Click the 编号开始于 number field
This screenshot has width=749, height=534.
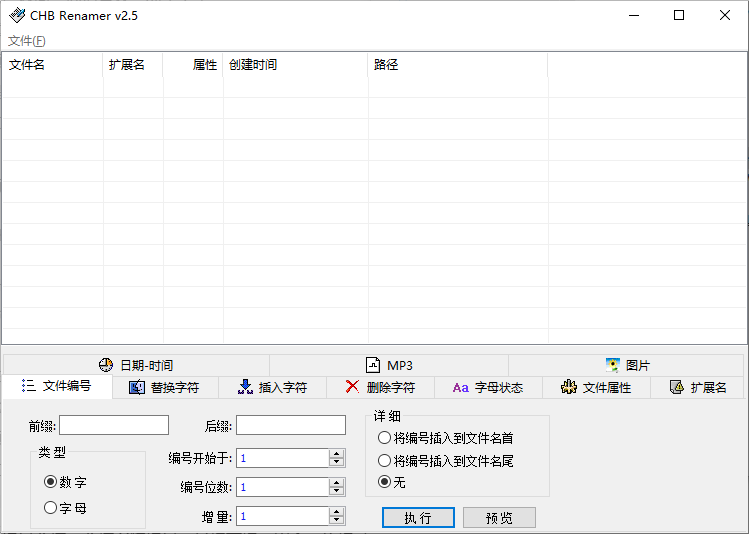(x=282, y=459)
